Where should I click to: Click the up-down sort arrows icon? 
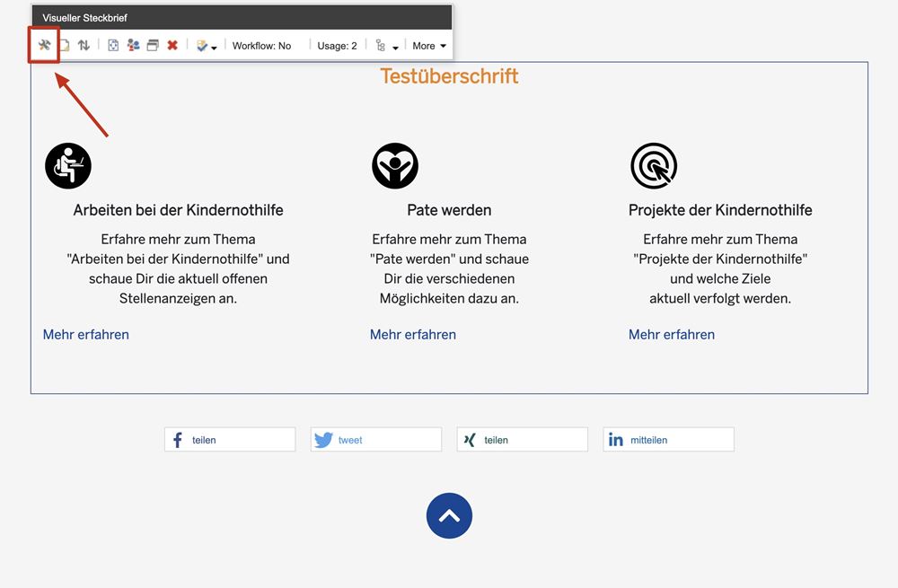pos(84,46)
